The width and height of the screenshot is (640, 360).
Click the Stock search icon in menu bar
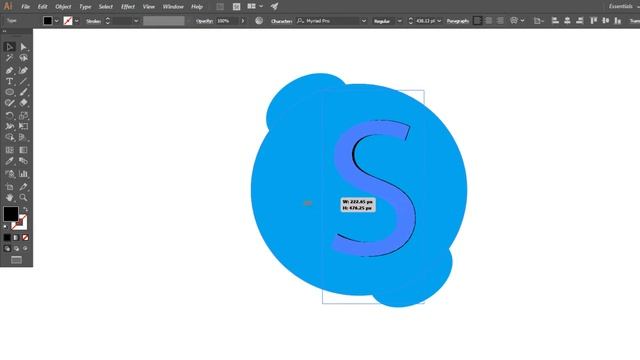(236, 7)
